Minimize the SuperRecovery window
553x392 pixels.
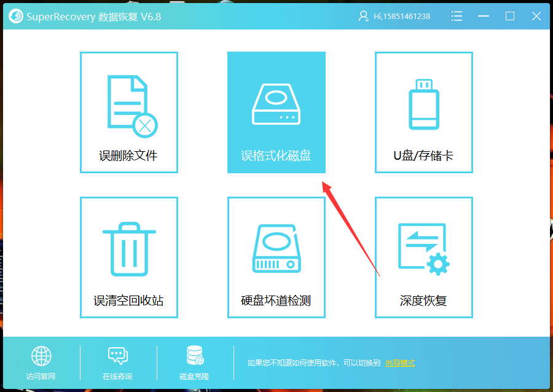(483, 16)
